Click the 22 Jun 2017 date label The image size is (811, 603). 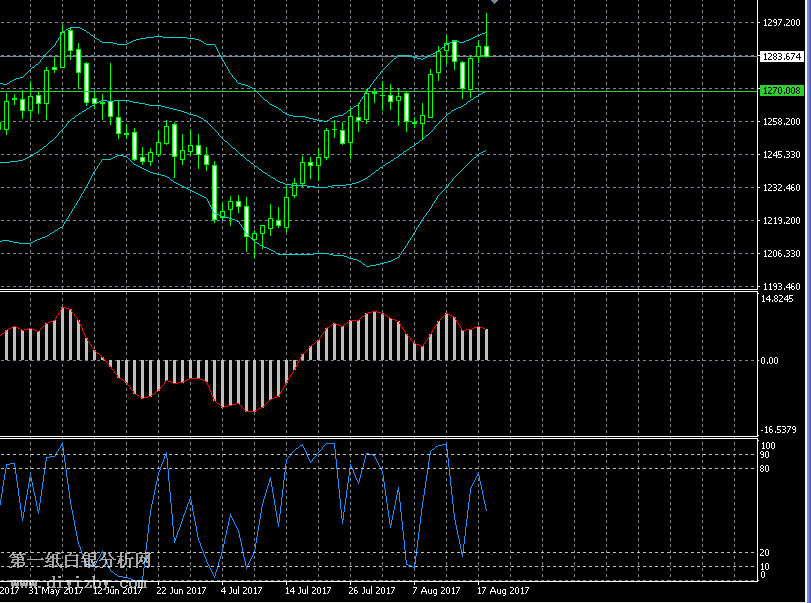pos(180,590)
